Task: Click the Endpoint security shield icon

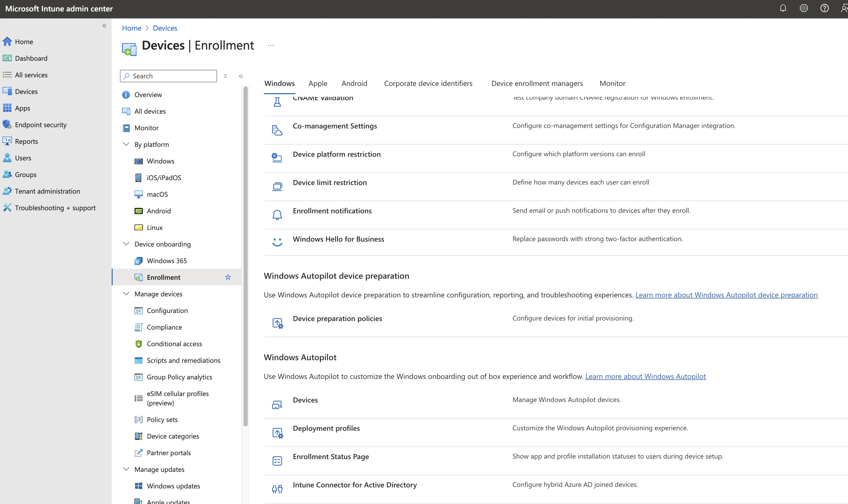Action: point(7,125)
